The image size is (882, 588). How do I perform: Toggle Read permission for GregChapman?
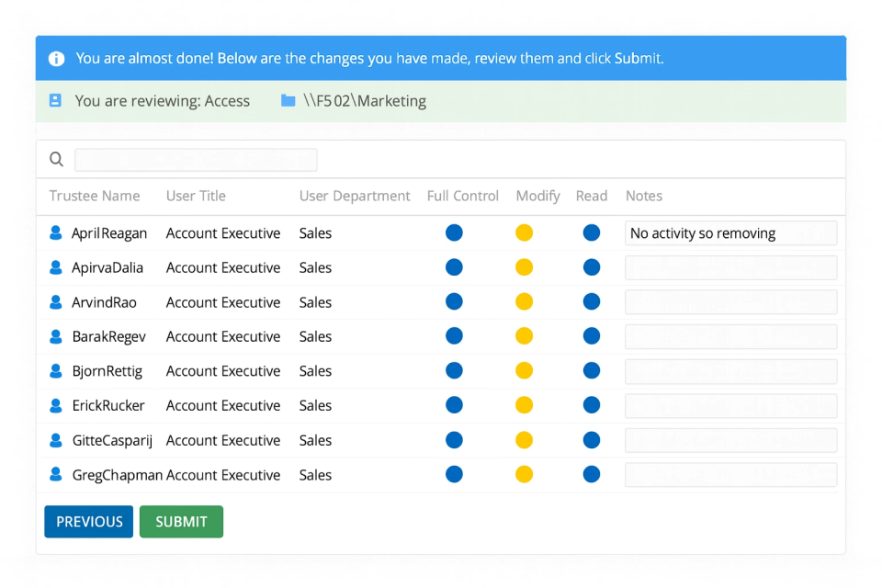click(592, 475)
